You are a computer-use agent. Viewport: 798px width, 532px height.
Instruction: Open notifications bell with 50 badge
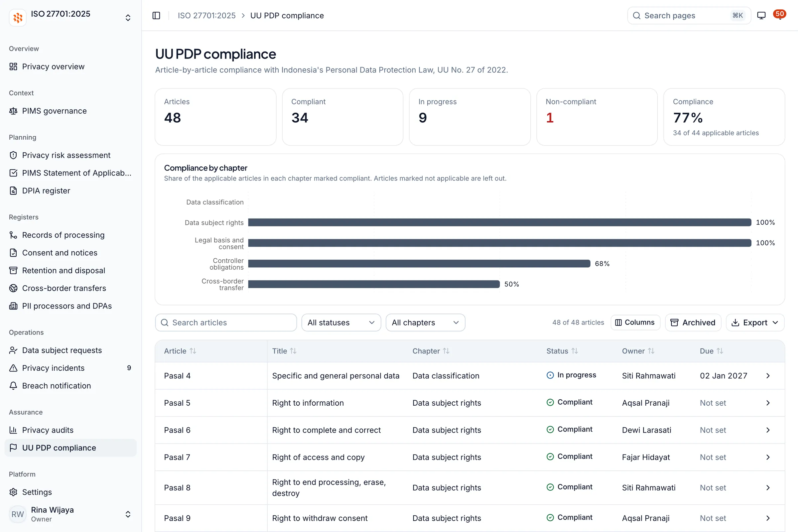[x=780, y=15]
